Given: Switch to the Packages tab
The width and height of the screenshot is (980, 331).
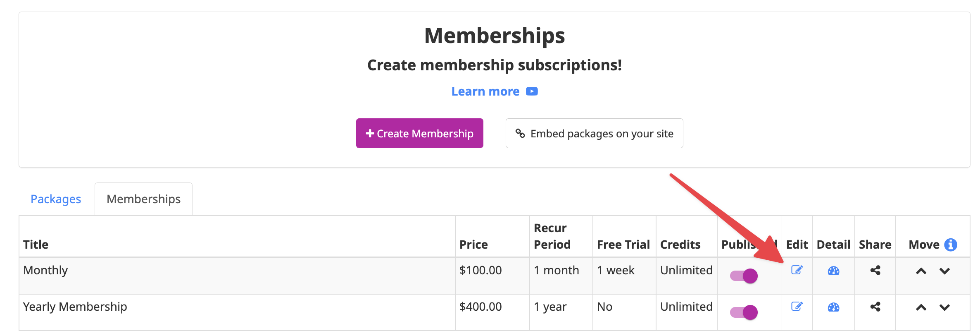Looking at the screenshot, I should pos(56,199).
